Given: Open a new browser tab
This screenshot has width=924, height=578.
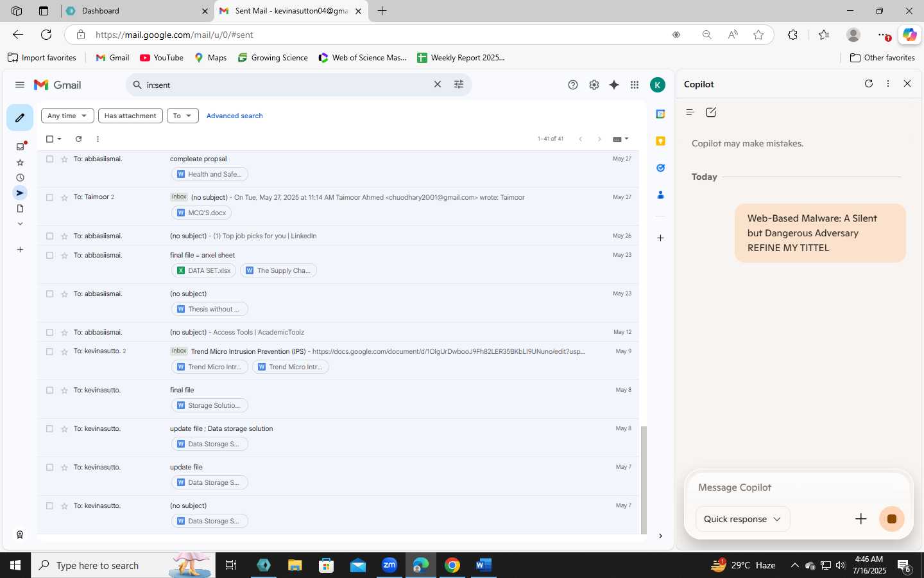Looking at the screenshot, I should click(382, 11).
